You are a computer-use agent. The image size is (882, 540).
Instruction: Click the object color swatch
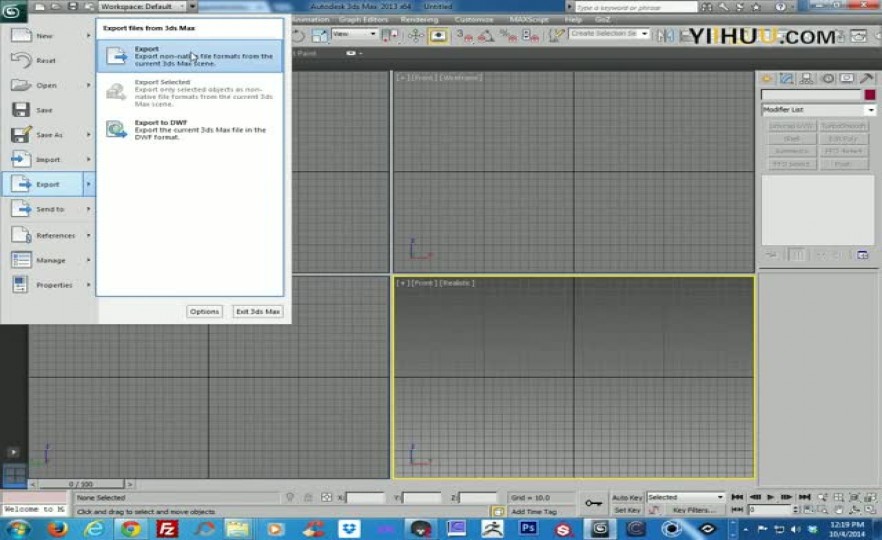870,94
